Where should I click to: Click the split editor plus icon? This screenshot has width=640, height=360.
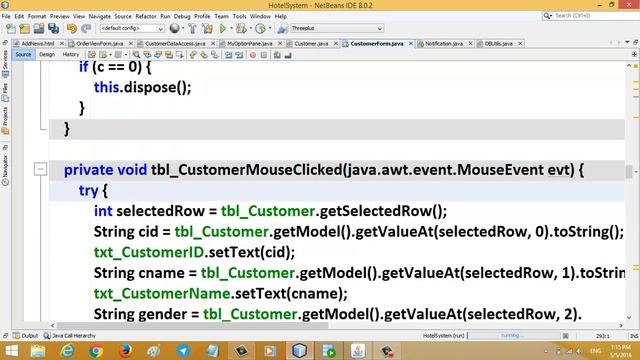point(634,54)
